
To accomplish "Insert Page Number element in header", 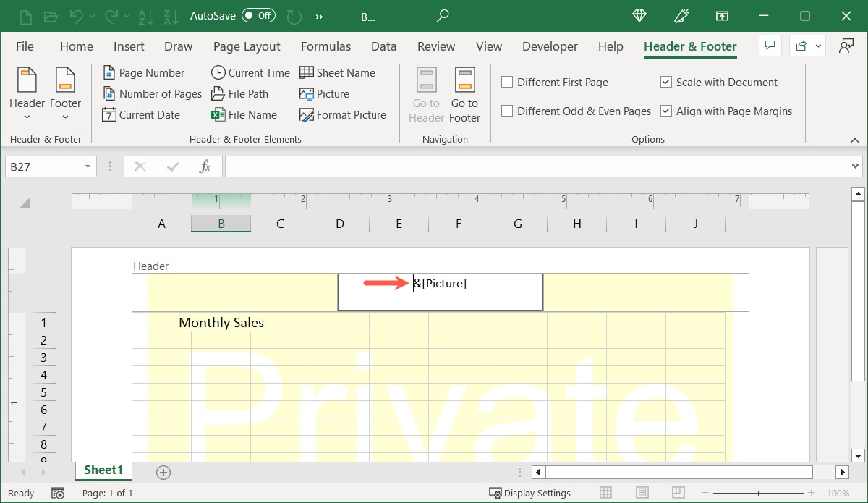I will click(143, 73).
